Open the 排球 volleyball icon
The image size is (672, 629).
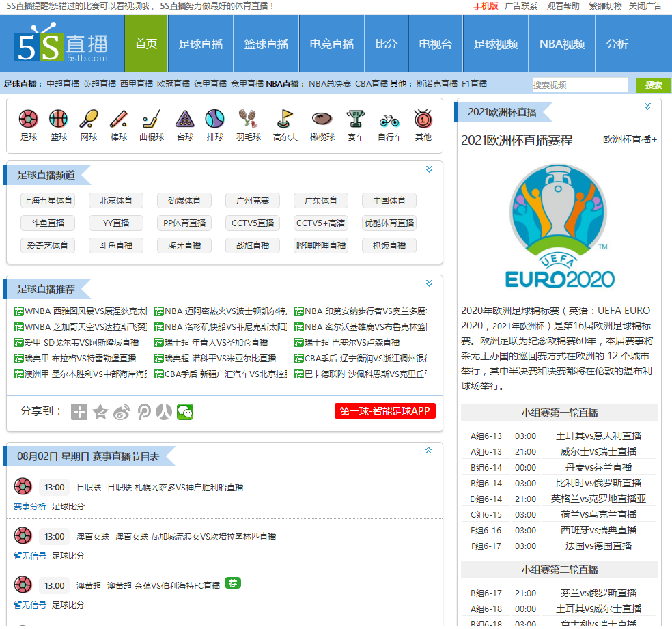tap(214, 119)
